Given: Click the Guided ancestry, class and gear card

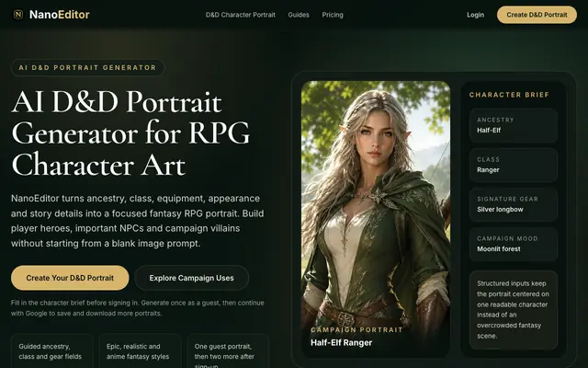Looking at the screenshot, I should tap(52, 351).
